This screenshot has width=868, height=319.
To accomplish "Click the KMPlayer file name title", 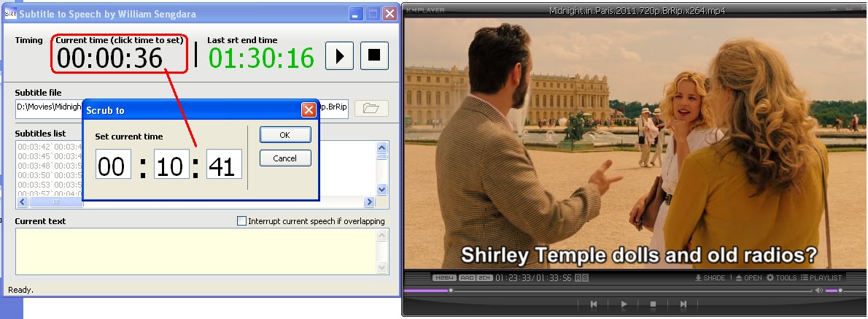I will 638,10.
